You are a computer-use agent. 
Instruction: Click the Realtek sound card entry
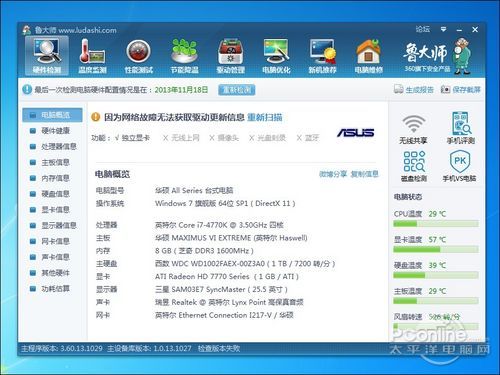pyautogui.click(x=229, y=302)
